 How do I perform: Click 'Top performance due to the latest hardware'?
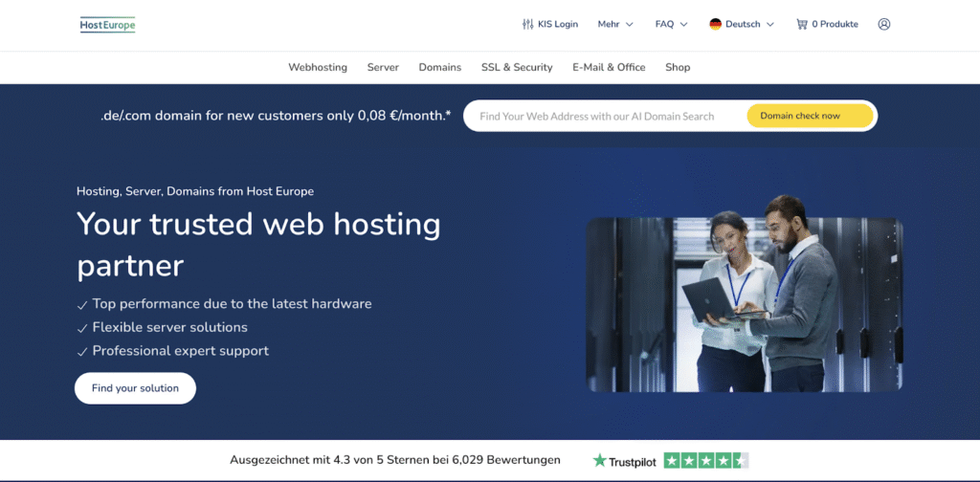(x=232, y=304)
